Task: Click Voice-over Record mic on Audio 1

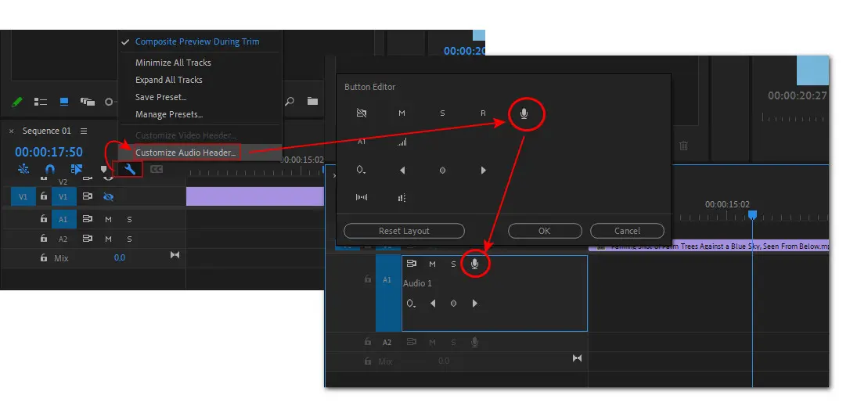Action: (474, 264)
